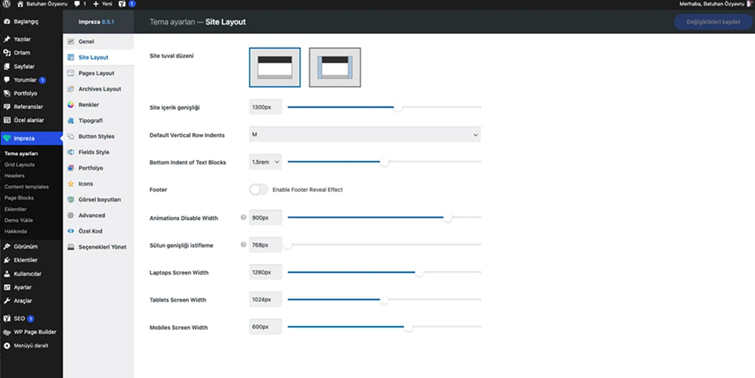The width and height of the screenshot is (755, 378).
Task: Open the Görsel boyutları tab
Action: (98, 199)
